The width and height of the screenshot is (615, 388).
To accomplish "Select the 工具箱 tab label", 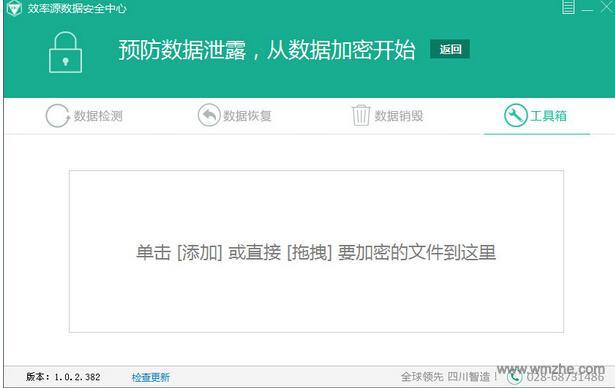I will coord(548,116).
